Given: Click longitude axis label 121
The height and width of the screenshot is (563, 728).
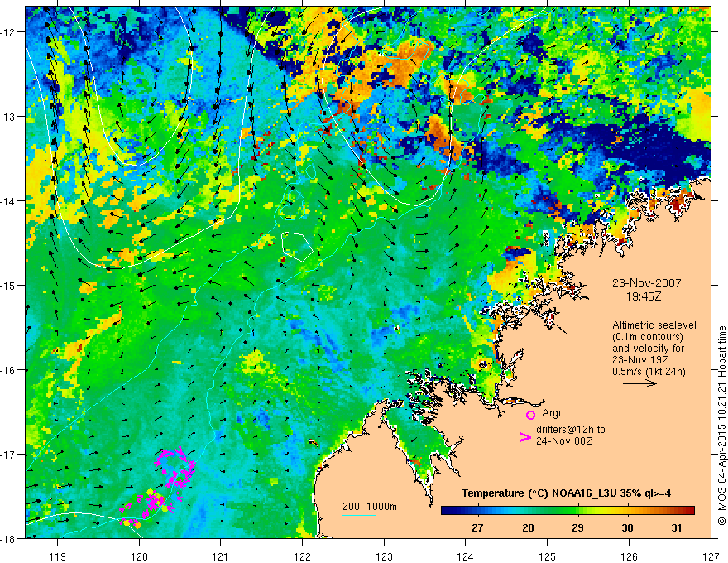Looking at the screenshot, I should coord(221,556).
